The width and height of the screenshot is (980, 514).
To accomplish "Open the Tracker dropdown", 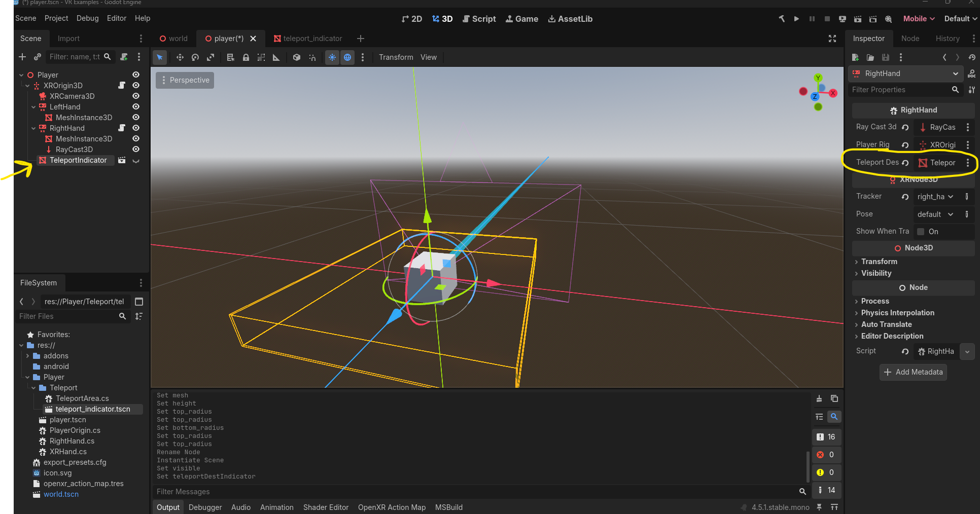I will click(x=935, y=197).
